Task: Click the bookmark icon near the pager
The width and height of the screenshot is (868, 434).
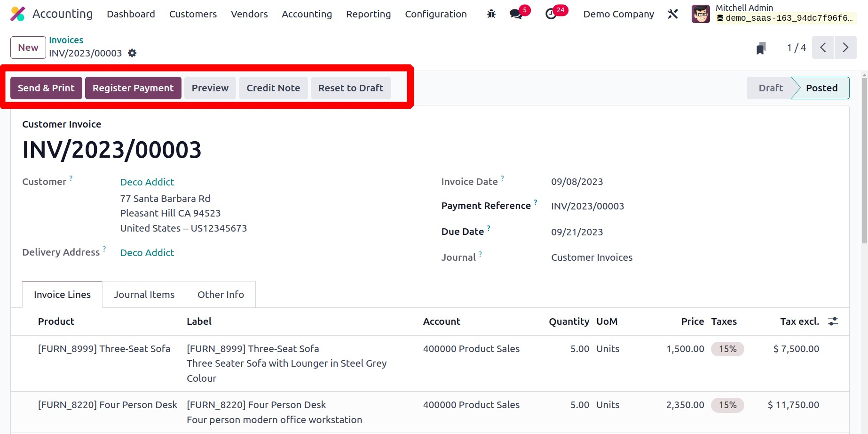Action: [x=761, y=48]
